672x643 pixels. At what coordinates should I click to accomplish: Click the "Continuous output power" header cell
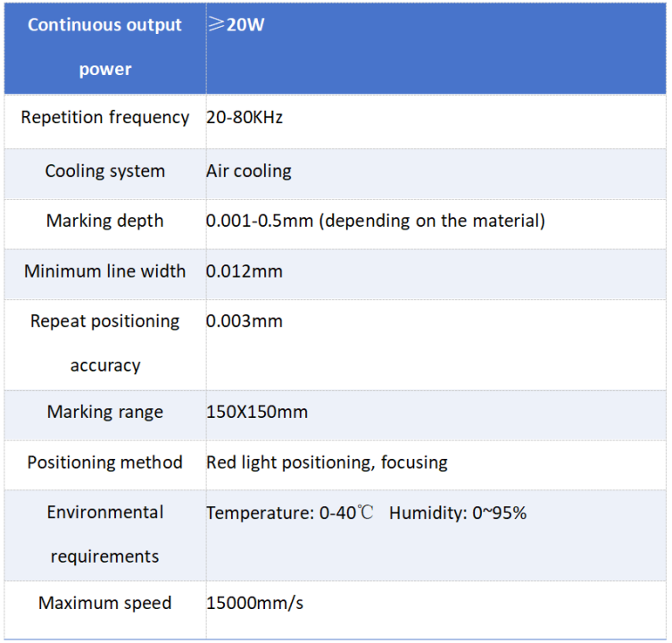[104, 47]
